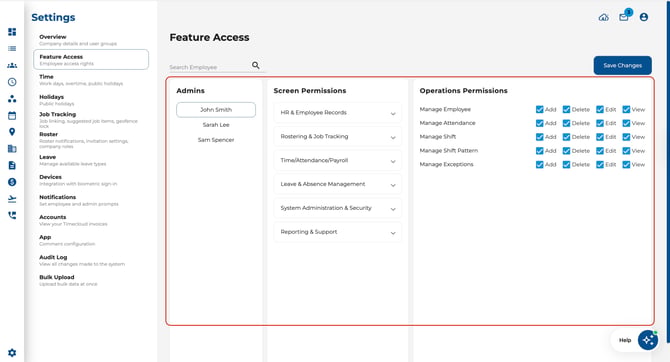
Task: Open the Roster settings section
Action: tap(84, 140)
